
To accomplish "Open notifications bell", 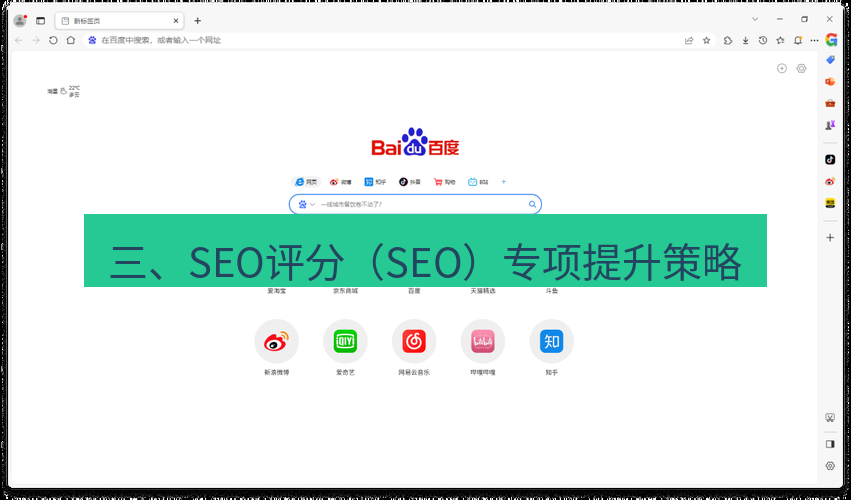I will (x=798, y=40).
